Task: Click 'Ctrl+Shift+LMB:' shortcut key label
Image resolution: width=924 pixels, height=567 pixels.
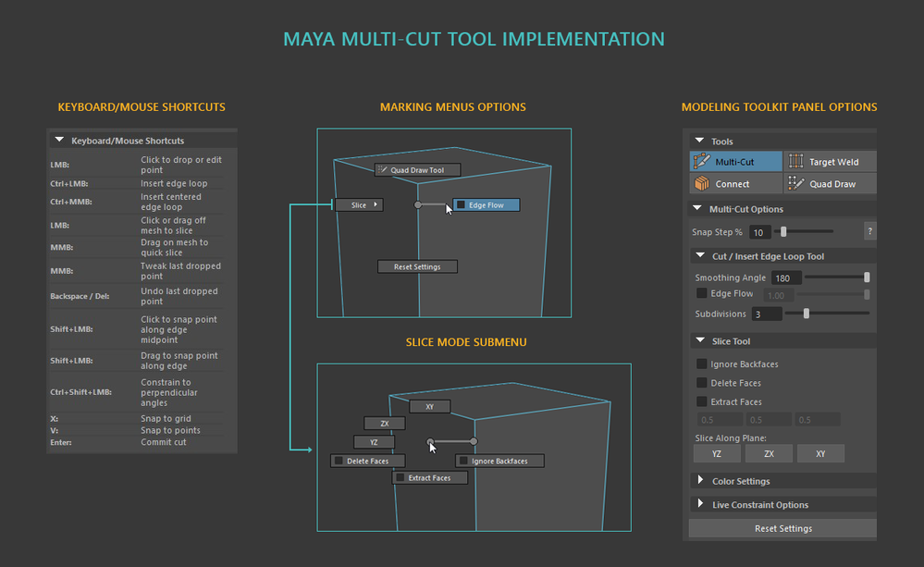Action: [x=80, y=392]
